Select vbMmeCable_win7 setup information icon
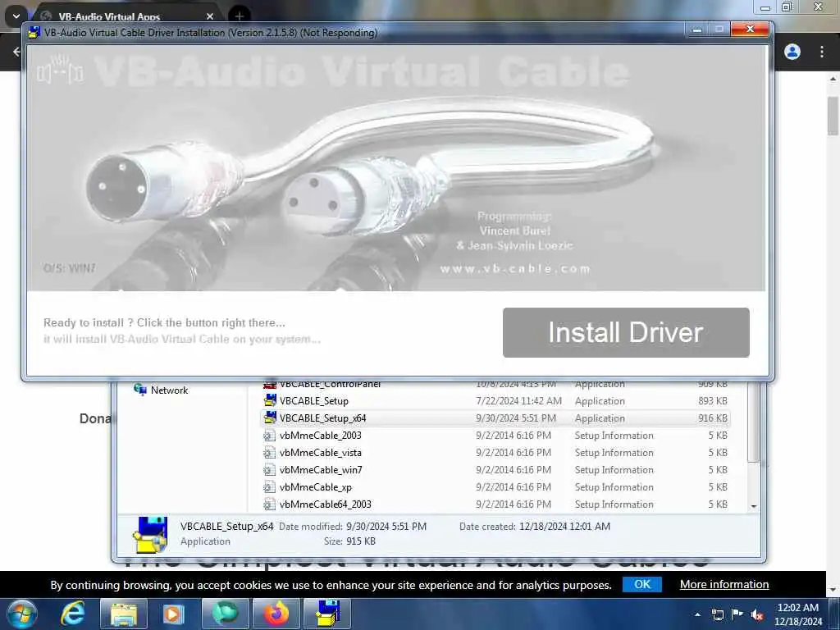This screenshot has width=840, height=630. [x=269, y=470]
